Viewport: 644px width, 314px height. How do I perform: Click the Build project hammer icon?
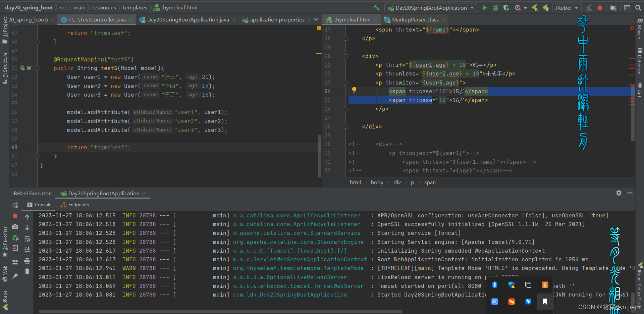click(376, 7)
